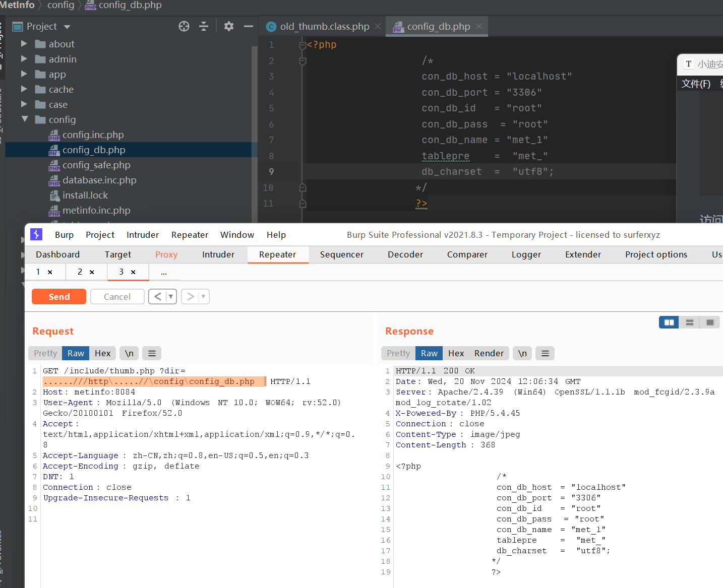723x588 pixels.
Task: Switch response view to Render
Action: tap(489, 353)
